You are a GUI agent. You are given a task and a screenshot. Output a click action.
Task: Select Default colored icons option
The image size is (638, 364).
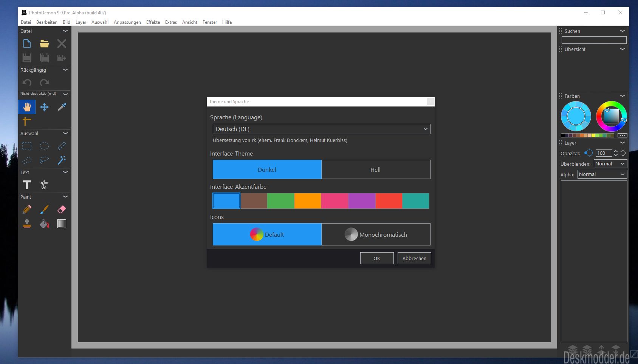click(x=267, y=234)
